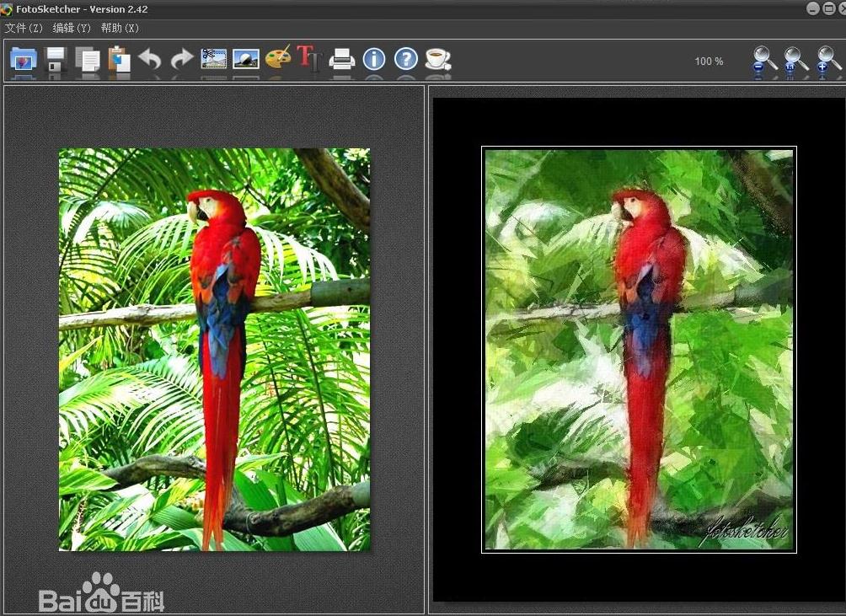Reset zoom with the middle magnifier icon

795,59
